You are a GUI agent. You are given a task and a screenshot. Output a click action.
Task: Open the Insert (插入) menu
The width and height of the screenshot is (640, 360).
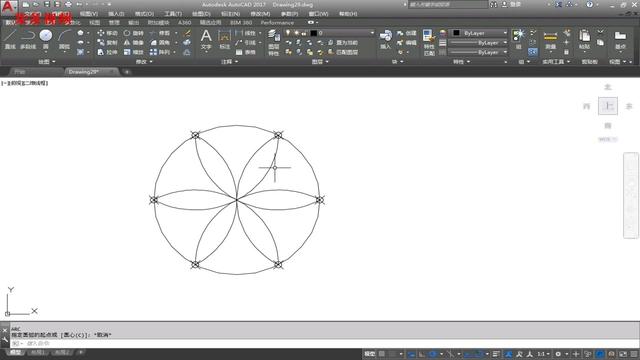point(116,14)
